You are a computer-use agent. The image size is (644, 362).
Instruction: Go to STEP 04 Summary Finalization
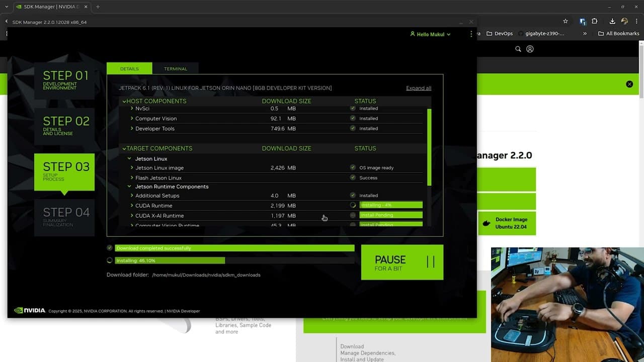64,218
